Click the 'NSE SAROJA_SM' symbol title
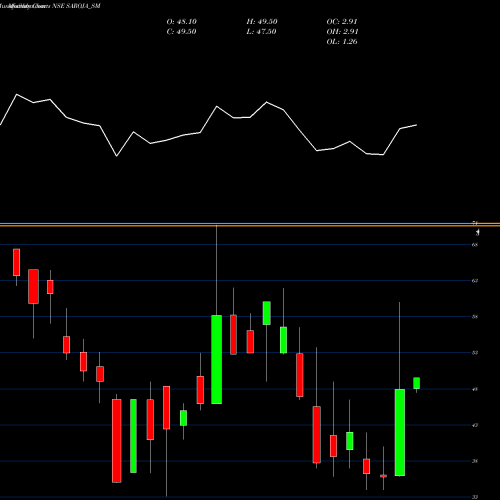This screenshot has width=500, height=500. click(x=76, y=6)
